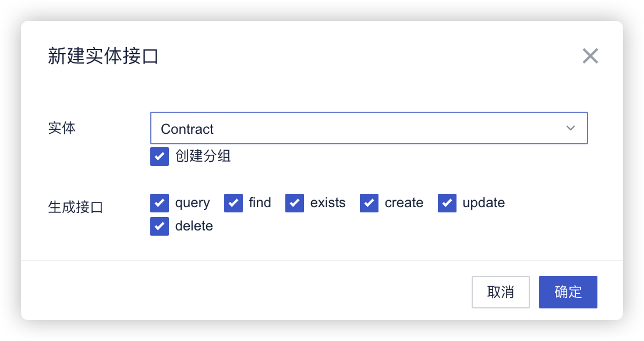Disable the find checkbox box
644x341 pixels.
(x=233, y=203)
